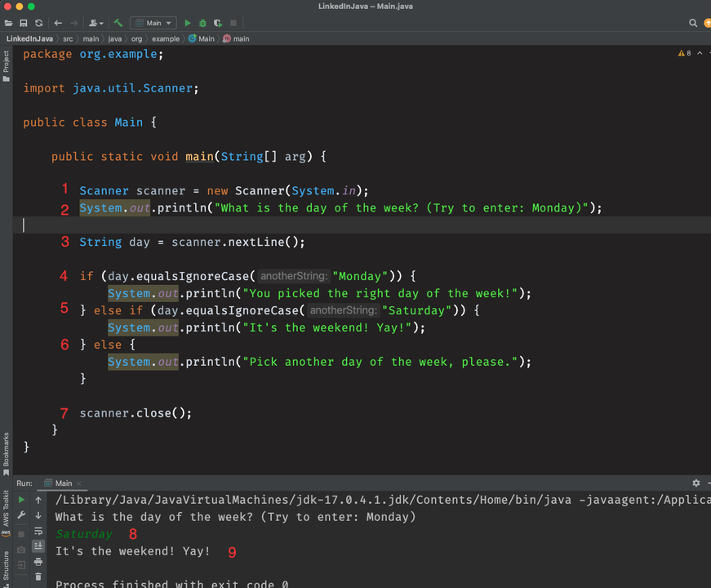Toggle soft-wrap in Run console
Screen dimensions: 711x588
(x=38, y=531)
